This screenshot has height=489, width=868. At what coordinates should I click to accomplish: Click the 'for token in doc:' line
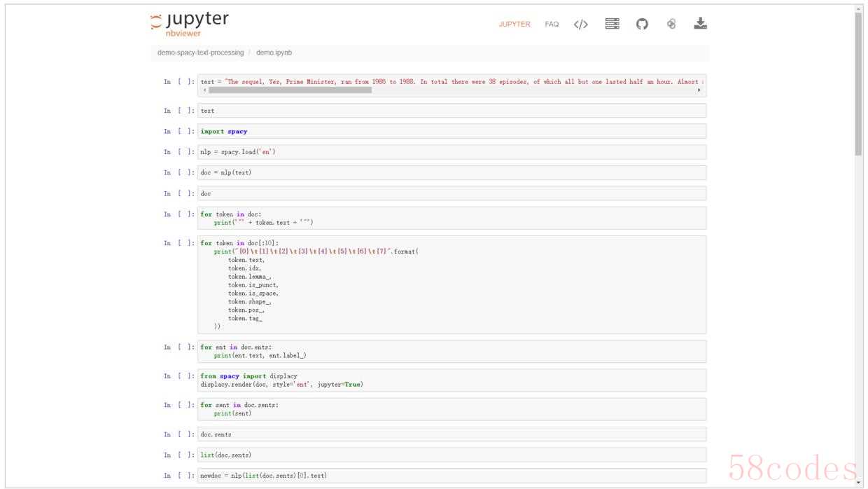point(230,214)
